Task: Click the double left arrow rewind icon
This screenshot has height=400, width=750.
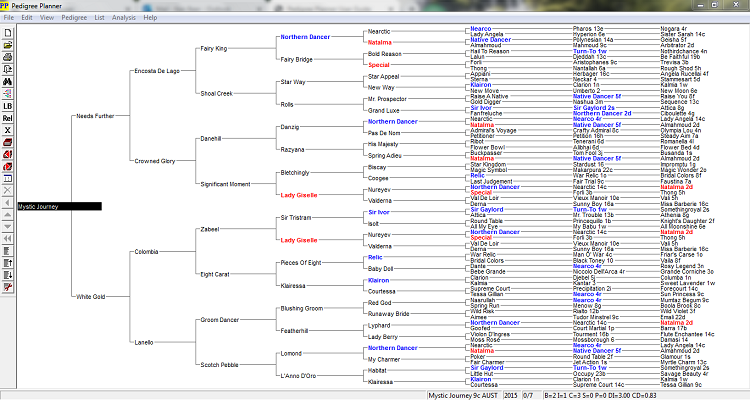Action: pos(7,239)
